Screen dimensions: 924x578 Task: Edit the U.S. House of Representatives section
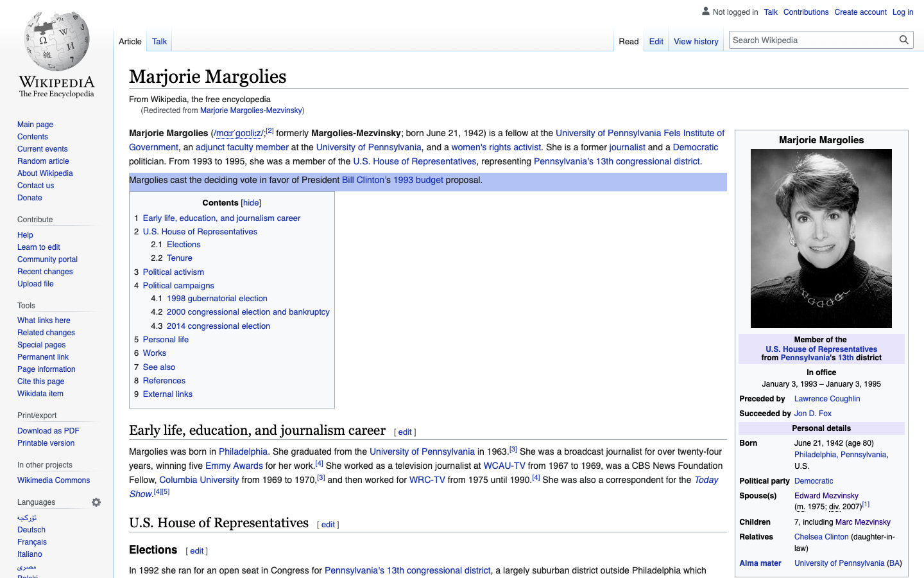(x=328, y=525)
